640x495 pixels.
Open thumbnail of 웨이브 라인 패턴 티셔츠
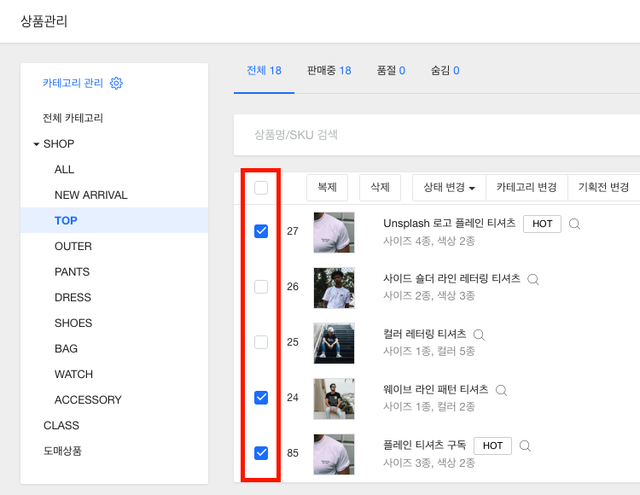coord(334,399)
